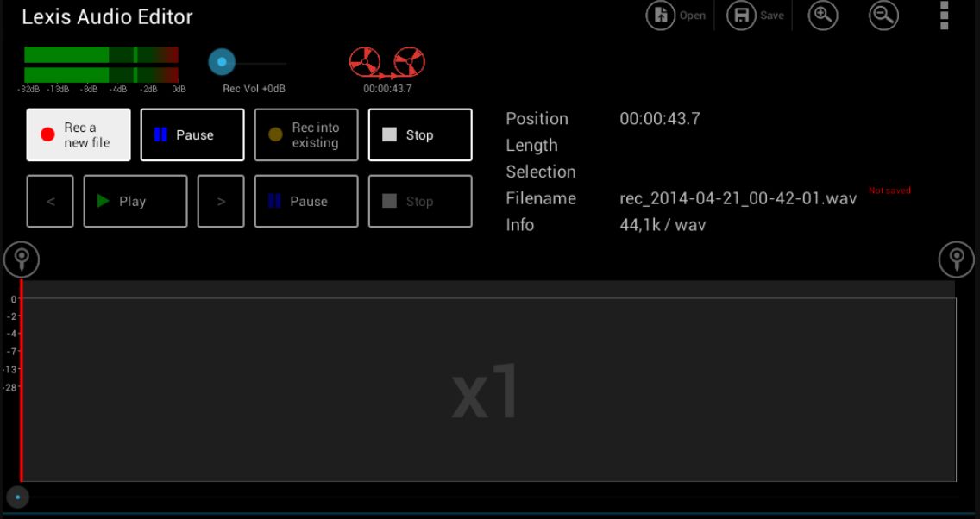The width and height of the screenshot is (980, 519).
Task: Zoom out of the waveform
Action: [x=883, y=16]
